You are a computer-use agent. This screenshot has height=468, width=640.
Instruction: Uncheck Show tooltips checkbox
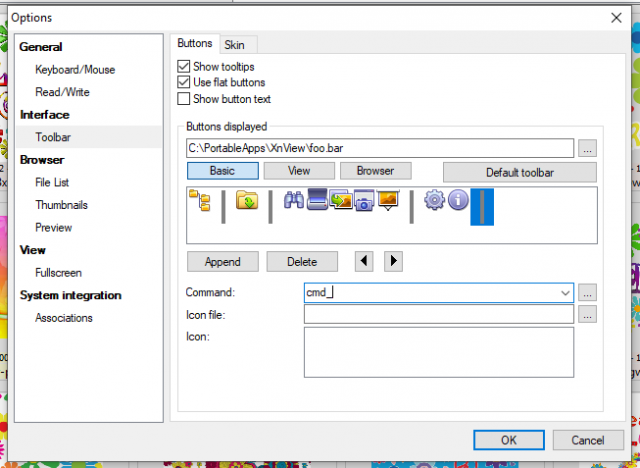184,67
